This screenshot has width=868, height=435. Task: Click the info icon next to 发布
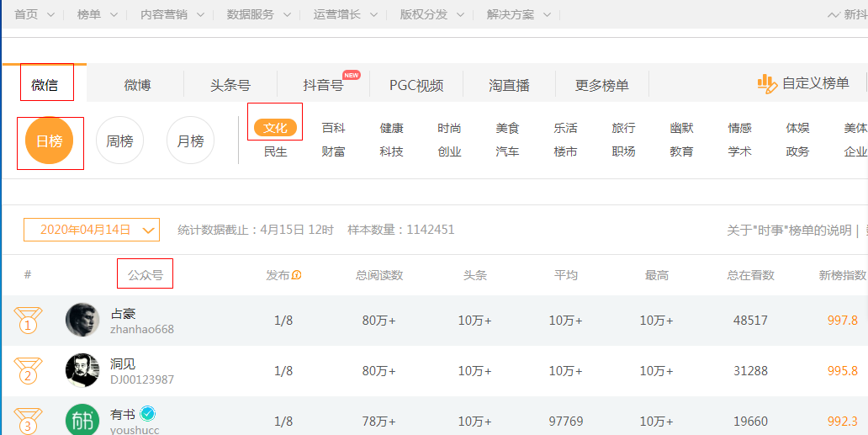pyautogui.click(x=297, y=274)
